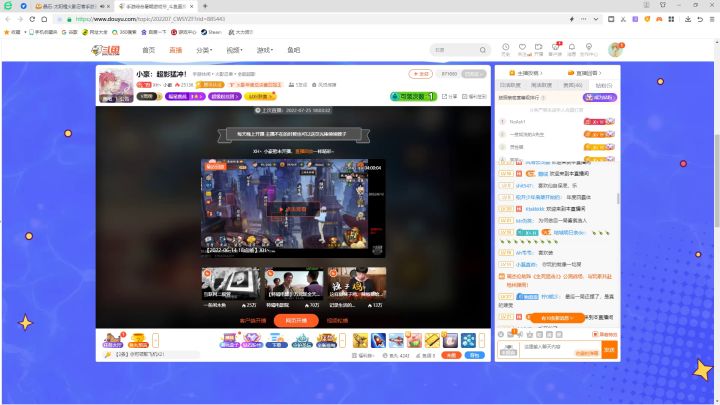Click the link right of 网页开播

click(x=338, y=321)
